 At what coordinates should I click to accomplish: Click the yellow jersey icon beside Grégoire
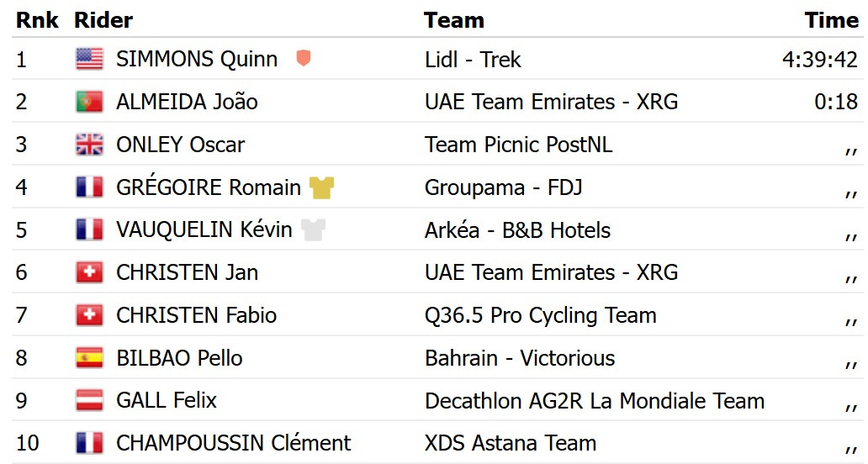coord(321,187)
